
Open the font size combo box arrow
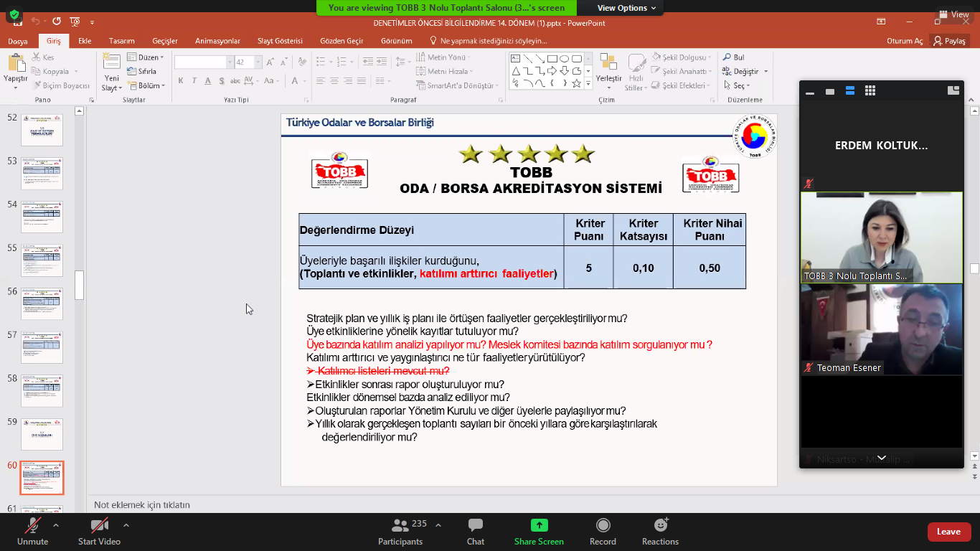coord(258,62)
